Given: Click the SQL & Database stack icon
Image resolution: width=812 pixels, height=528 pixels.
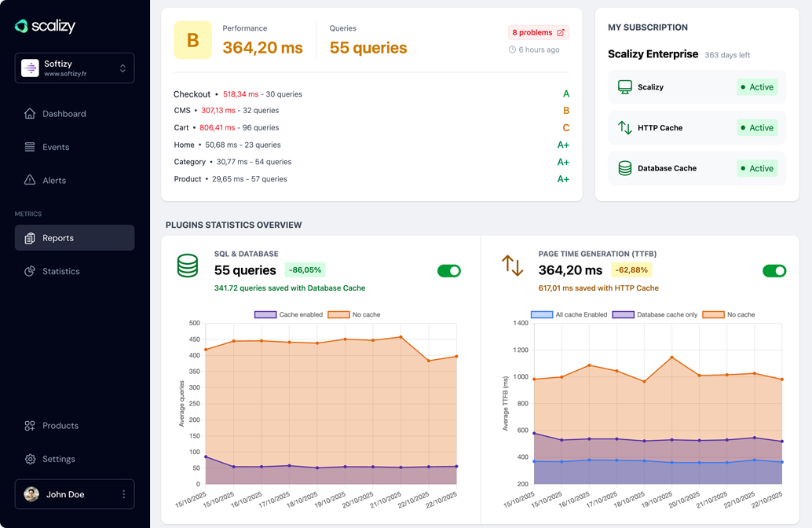Looking at the screenshot, I should coord(188,266).
